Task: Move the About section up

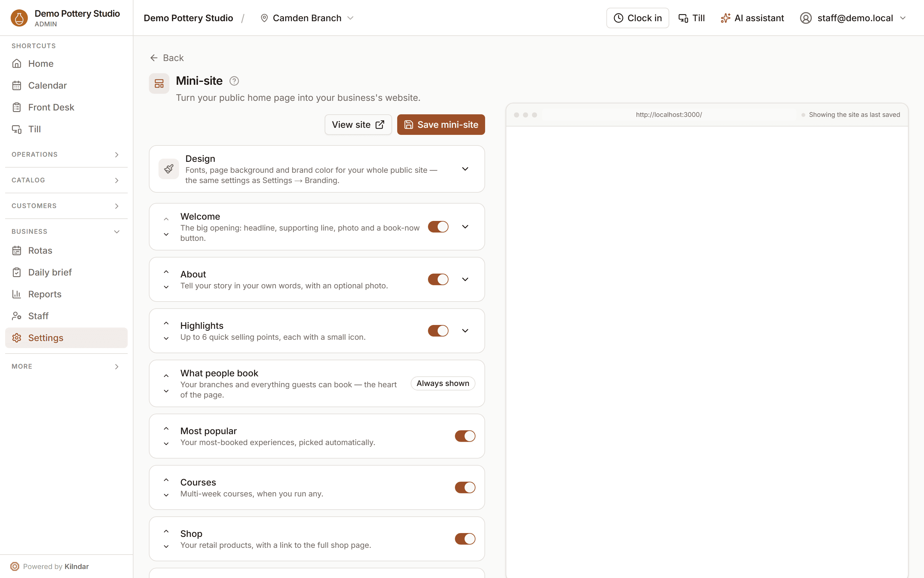Action: click(x=166, y=272)
